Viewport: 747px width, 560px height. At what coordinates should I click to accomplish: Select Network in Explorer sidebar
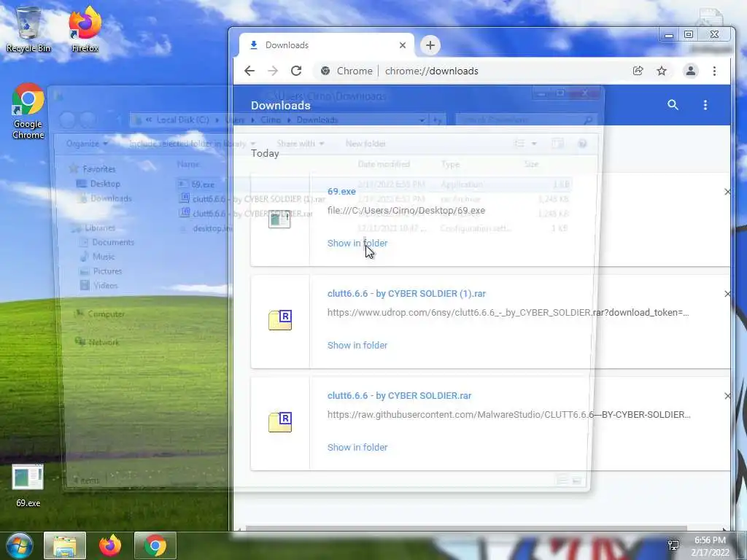tap(97, 342)
